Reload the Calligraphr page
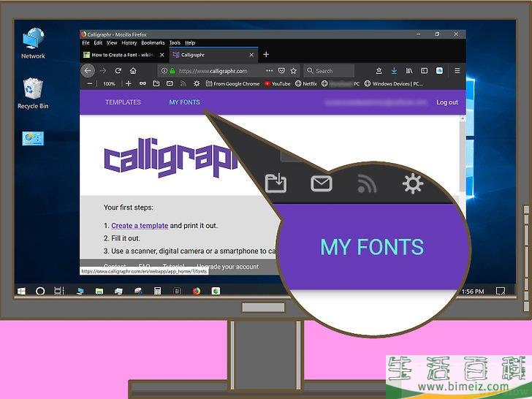The width and height of the screenshot is (532, 399). (118, 71)
